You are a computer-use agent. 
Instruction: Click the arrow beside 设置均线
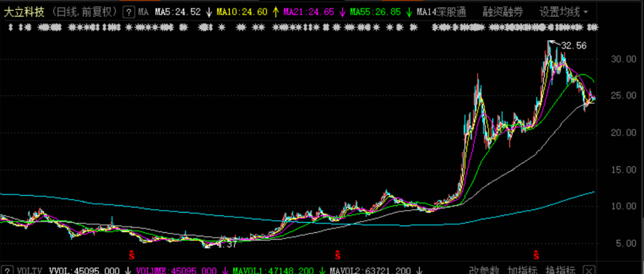[585, 13]
